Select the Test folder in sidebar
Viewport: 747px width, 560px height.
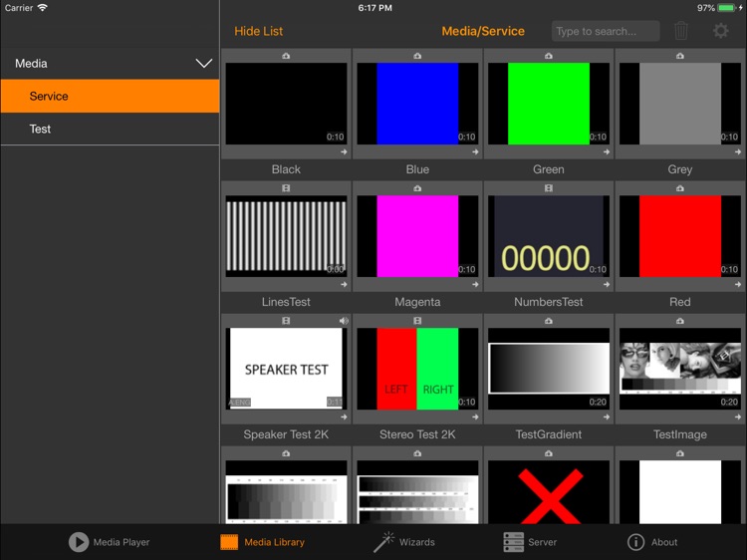pyautogui.click(x=110, y=129)
